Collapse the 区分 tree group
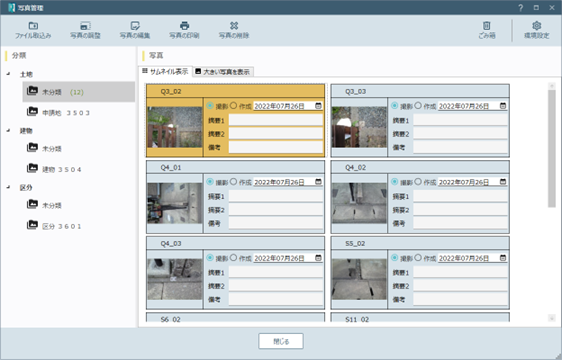This screenshot has height=360, width=562. 8,187
